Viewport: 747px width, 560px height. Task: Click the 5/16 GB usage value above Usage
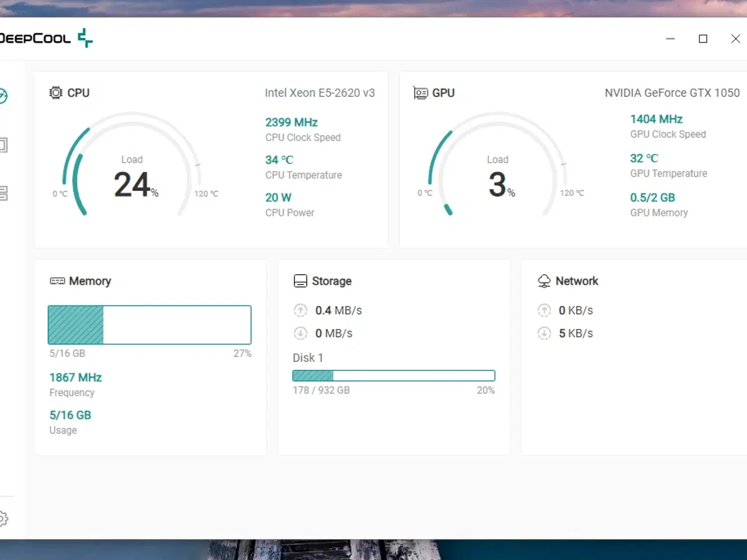click(70, 415)
